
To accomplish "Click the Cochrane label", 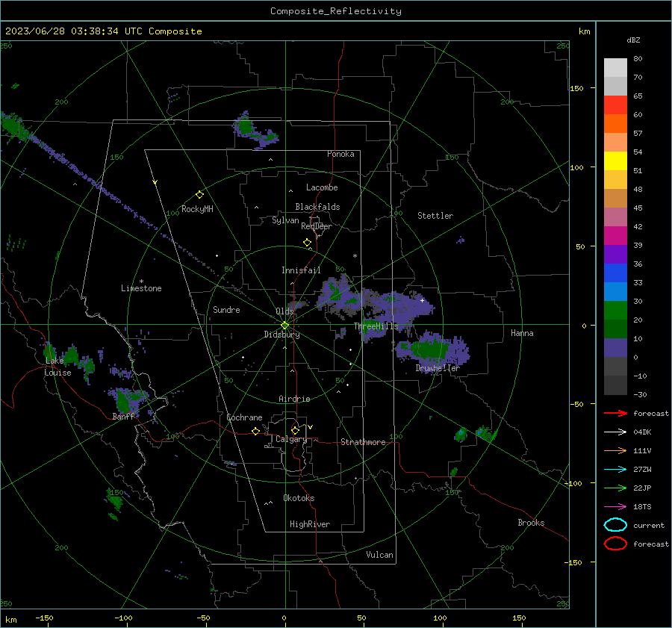I will [244, 417].
